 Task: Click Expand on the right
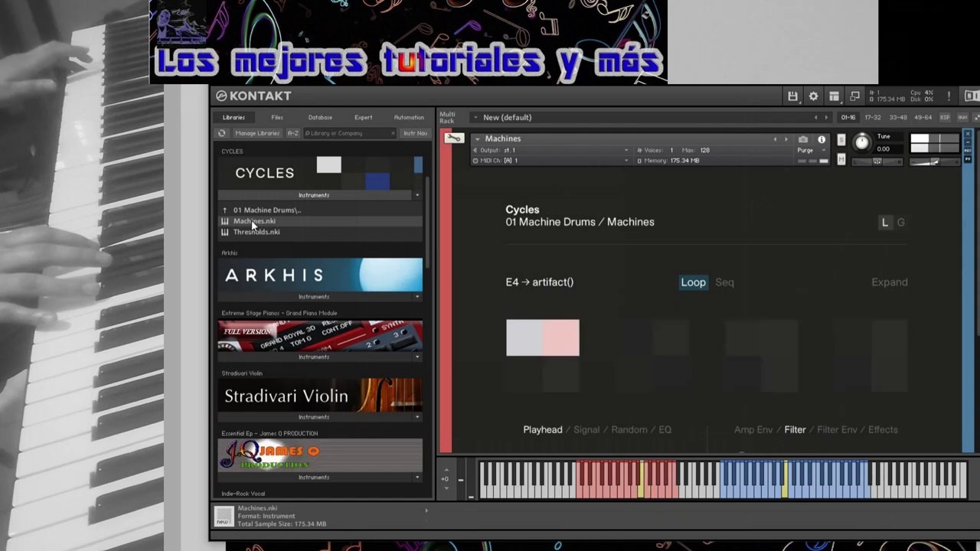point(890,282)
